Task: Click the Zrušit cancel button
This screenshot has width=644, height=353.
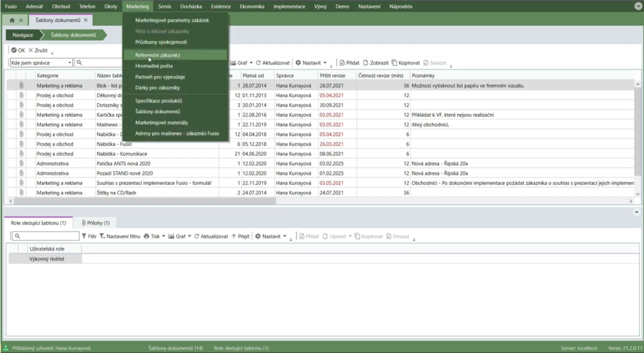Action: click(x=38, y=50)
